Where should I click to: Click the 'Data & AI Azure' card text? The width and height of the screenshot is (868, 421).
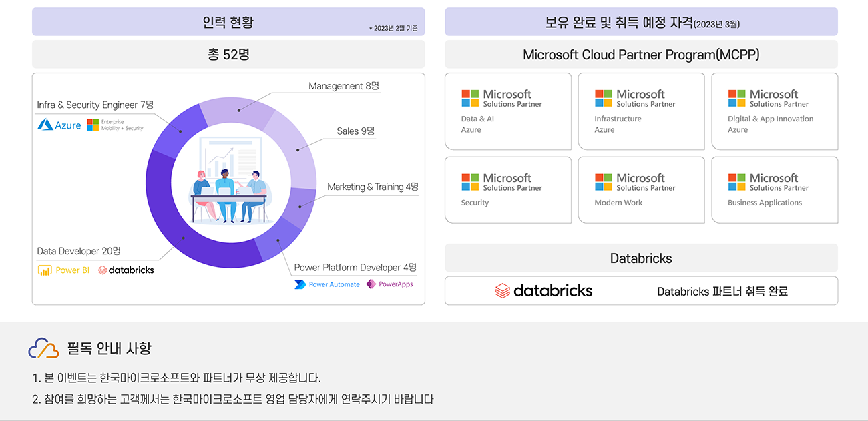click(x=478, y=124)
